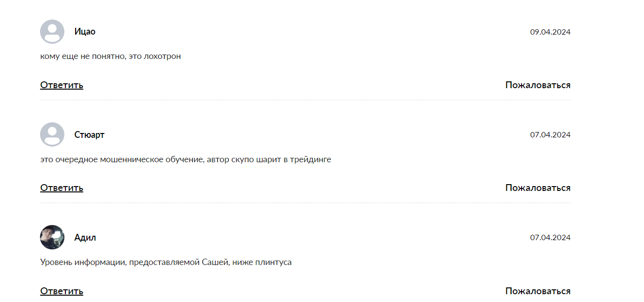Open the username Адил

point(85,238)
